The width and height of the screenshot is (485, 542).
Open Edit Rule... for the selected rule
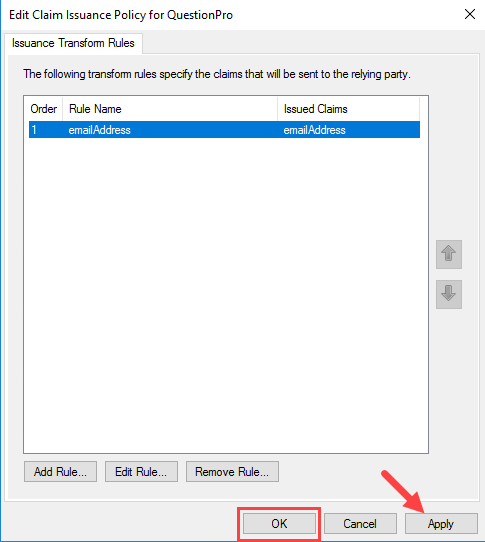[x=141, y=471]
